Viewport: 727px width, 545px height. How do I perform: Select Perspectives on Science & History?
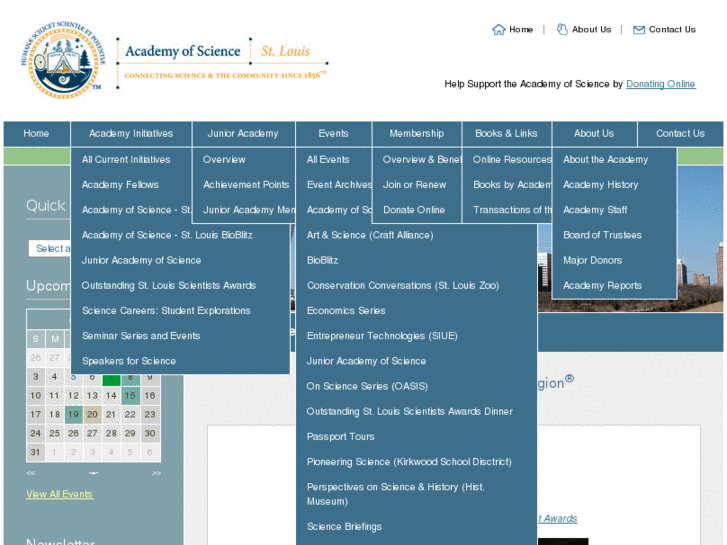coord(395,494)
